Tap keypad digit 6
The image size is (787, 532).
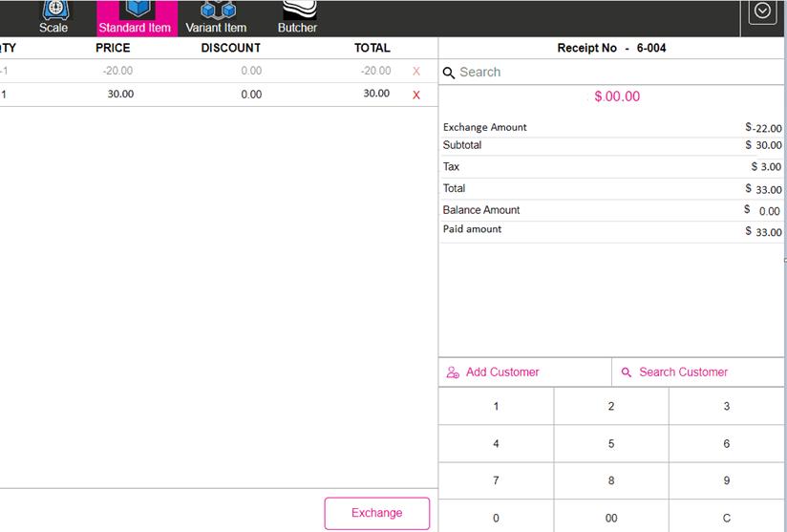coord(726,444)
